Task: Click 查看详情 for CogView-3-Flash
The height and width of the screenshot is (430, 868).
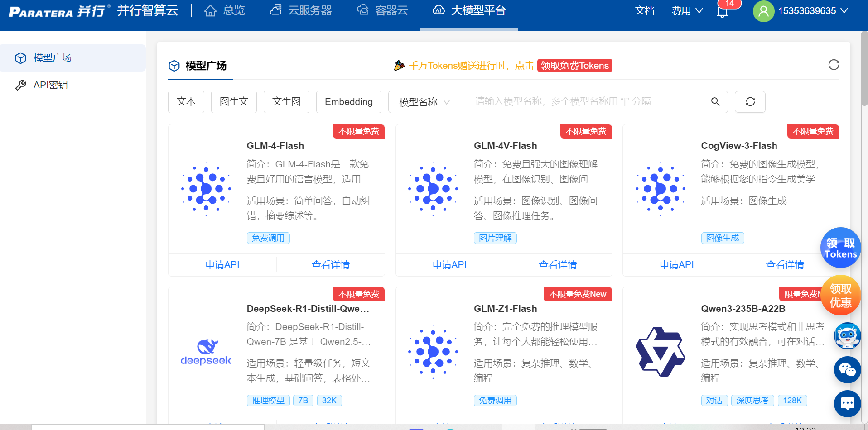Action: click(785, 265)
